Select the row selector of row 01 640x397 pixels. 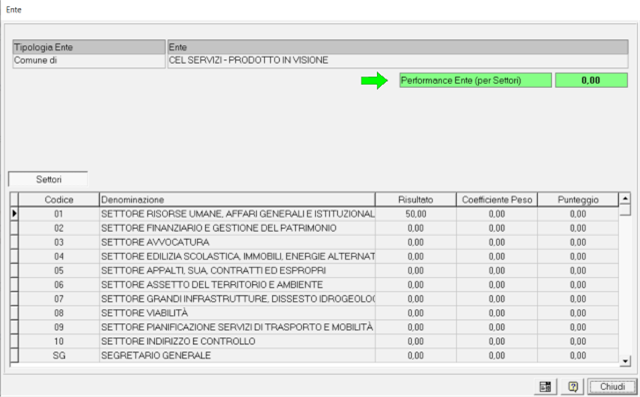point(14,214)
